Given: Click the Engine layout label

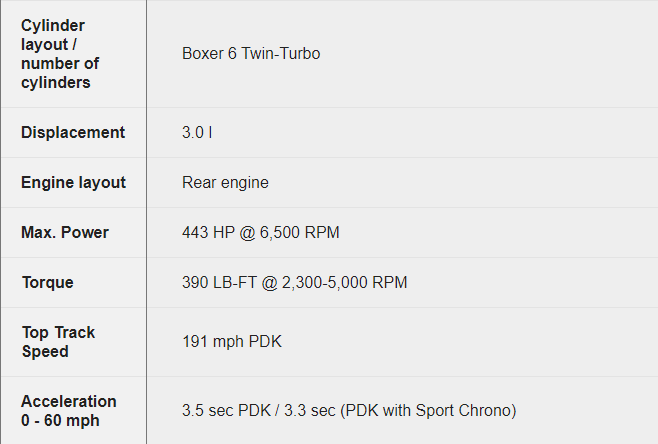Looking at the screenshot, I should (x=73, y=183).
